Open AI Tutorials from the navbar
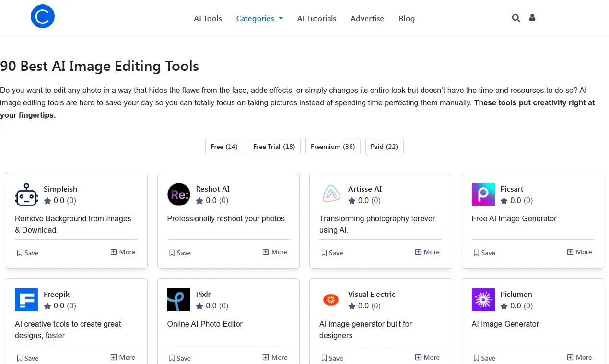This screenshot has height=364, width=609. point(316,19)
